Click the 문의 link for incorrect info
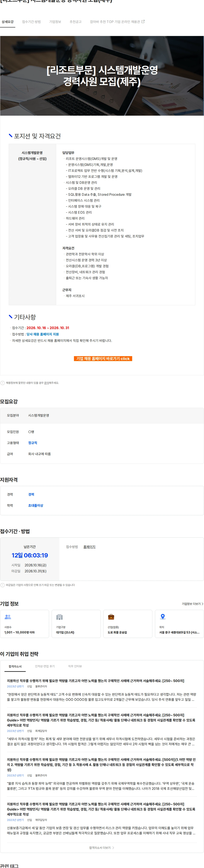This screenshot has width=204, height=868. 47,383
